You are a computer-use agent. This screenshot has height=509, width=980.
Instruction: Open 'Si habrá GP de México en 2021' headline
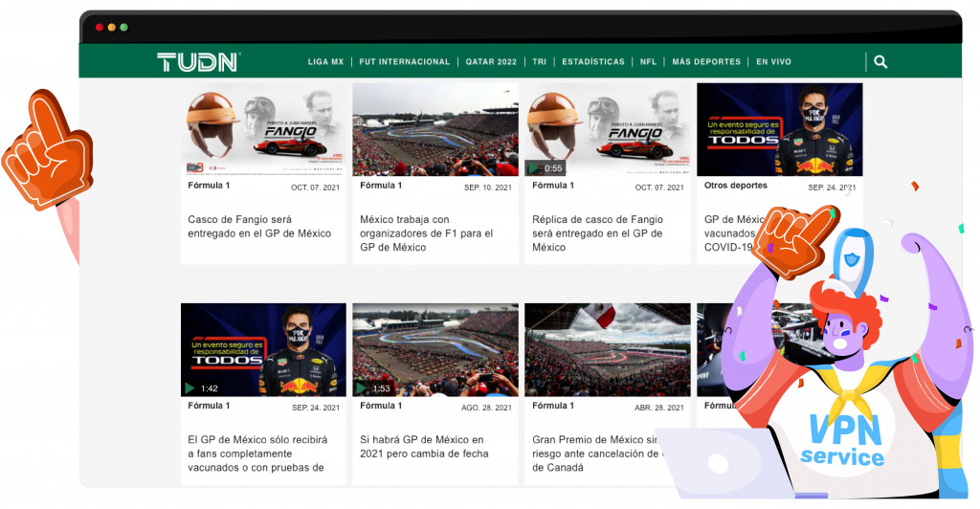click(424, 447)
